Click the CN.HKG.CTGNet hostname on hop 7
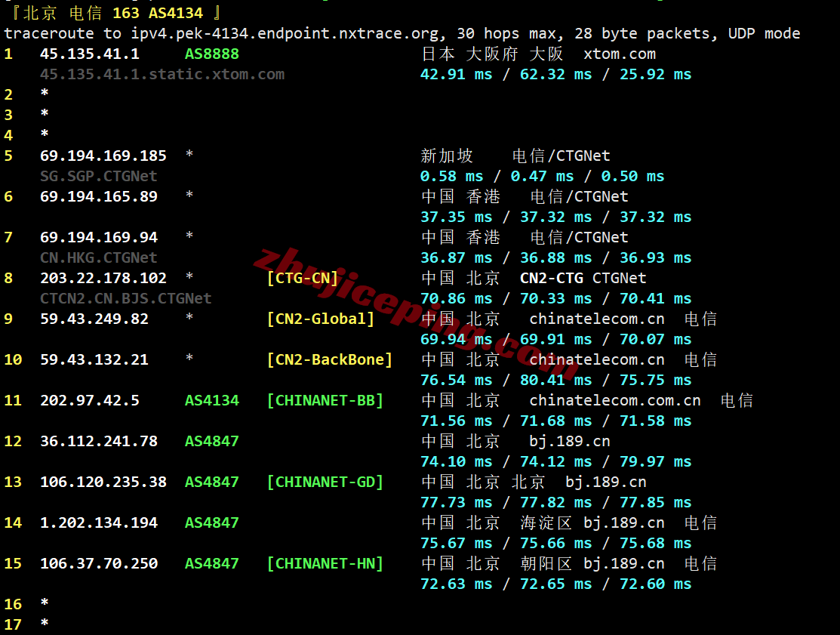 [99, 257]
